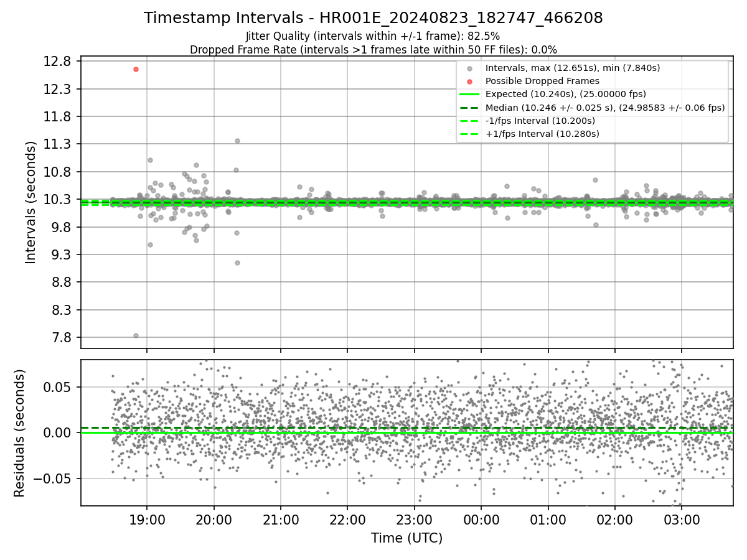
Task: Click the red marker icon beside 'Possible Dropped Frames'
Action: tap(469, 82)
